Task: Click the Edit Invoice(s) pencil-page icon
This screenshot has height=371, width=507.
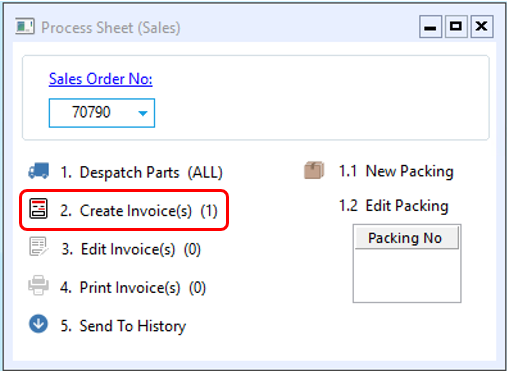Action: pos(39,247)
